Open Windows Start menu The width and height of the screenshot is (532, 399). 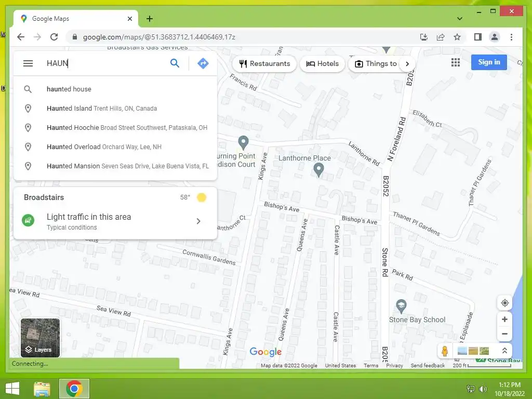pyautogui.click(x=12, y=389)
